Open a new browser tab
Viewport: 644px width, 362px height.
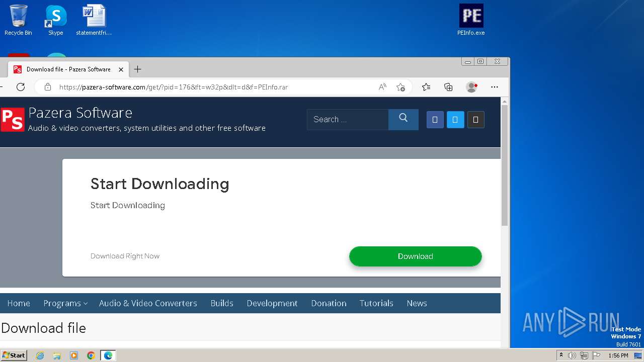[137, 69]
